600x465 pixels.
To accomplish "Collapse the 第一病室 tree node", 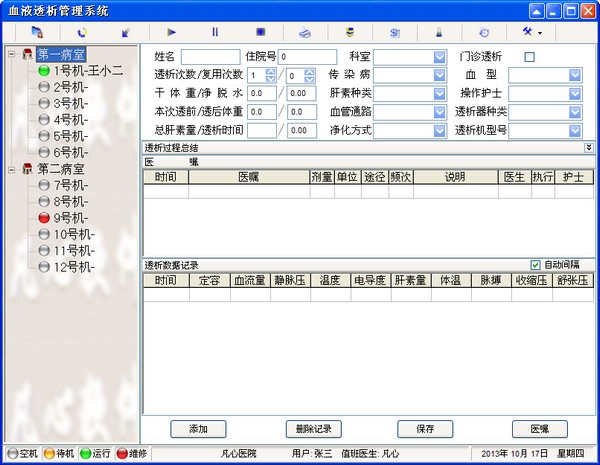I will click(12, 54).
